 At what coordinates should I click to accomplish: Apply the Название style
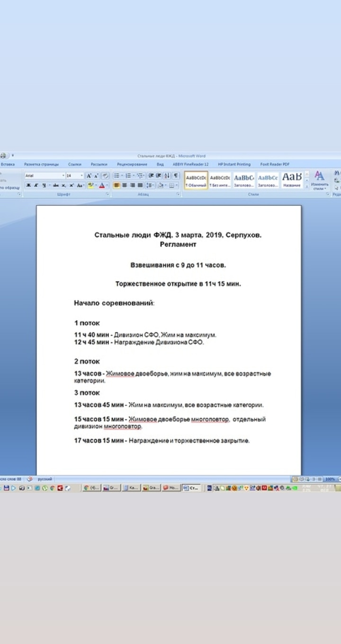coord(292,180)
